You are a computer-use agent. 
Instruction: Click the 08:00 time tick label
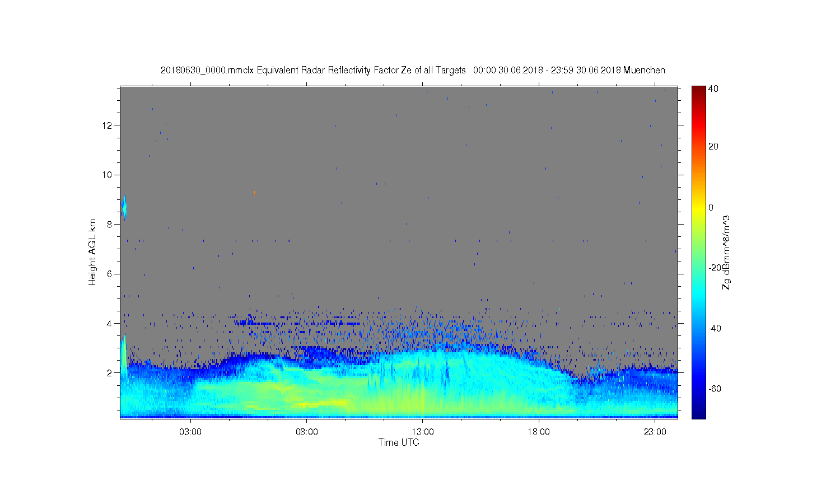click(x=307, y=432)
